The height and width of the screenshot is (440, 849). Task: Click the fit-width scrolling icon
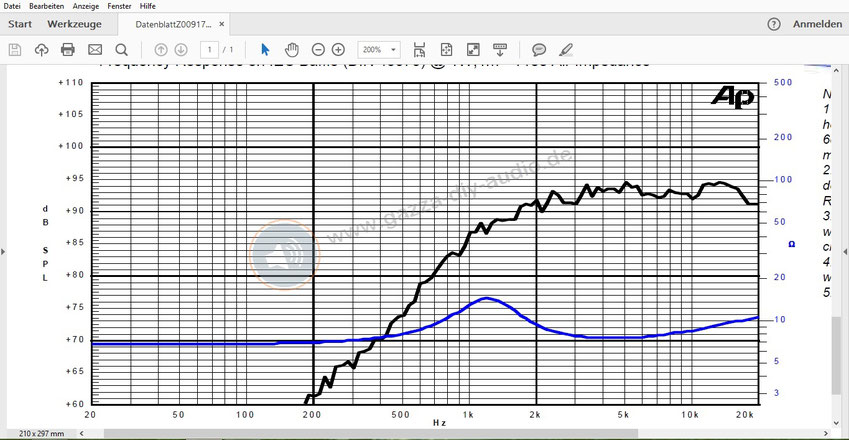419,50
